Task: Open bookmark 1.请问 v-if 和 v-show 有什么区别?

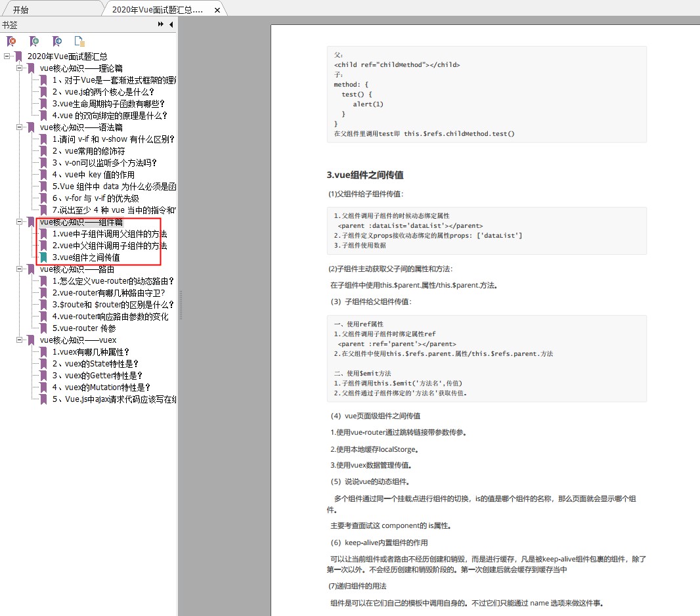Action: 114,139
